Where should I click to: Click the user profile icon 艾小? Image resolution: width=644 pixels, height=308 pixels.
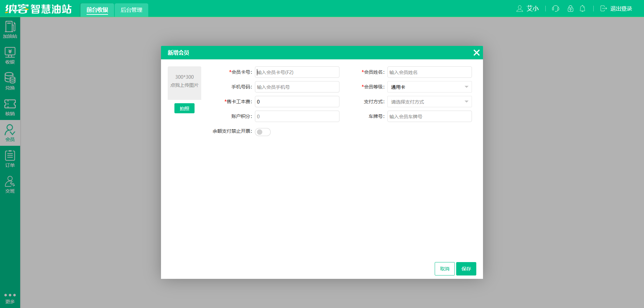pos(527,8)
